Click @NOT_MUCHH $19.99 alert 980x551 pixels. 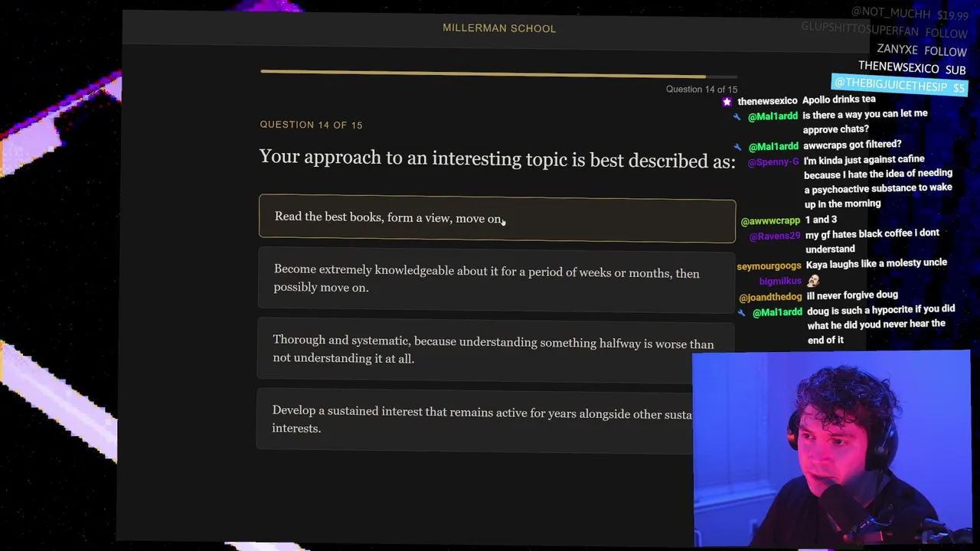[910, 14]
